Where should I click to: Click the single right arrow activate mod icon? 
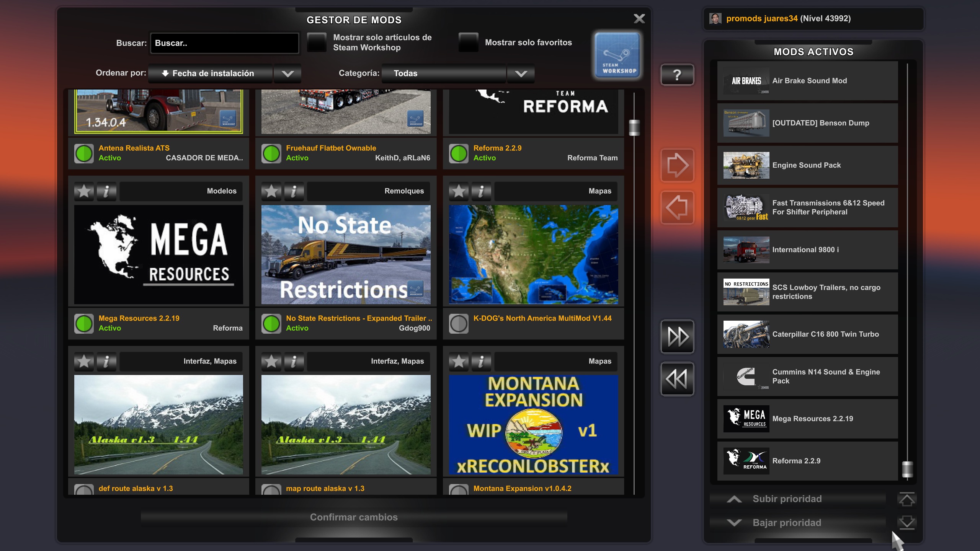tap(677, 165)
